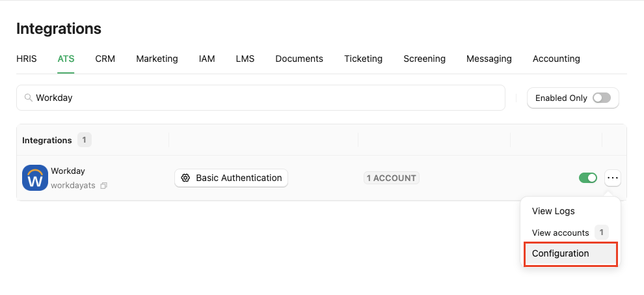Image resolution: width=644 pixels, height=295 pixels.
Task: Switch to the IAM tab
Action: pos(207,59)
